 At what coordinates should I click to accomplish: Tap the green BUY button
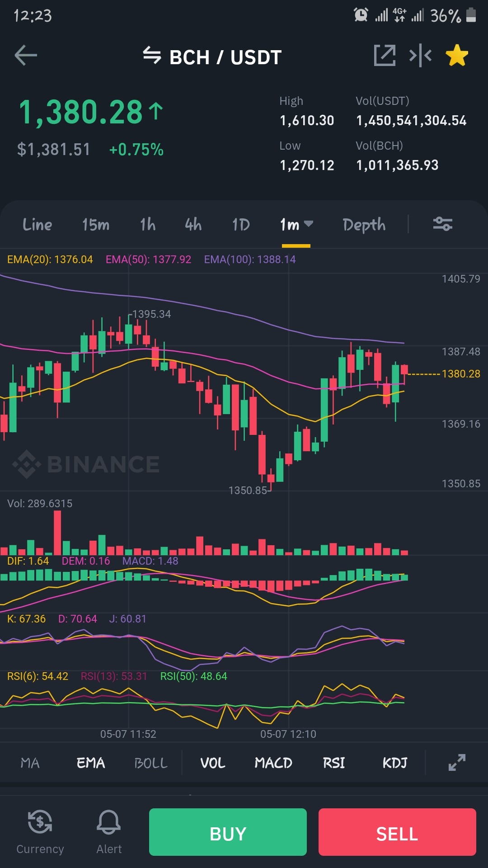coord(228,832)
